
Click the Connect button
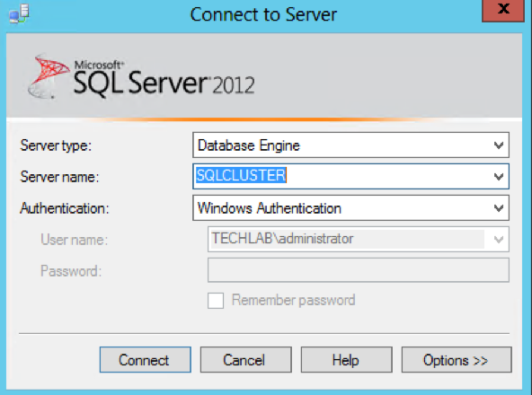pyautogui.click(x=146, y=359)
